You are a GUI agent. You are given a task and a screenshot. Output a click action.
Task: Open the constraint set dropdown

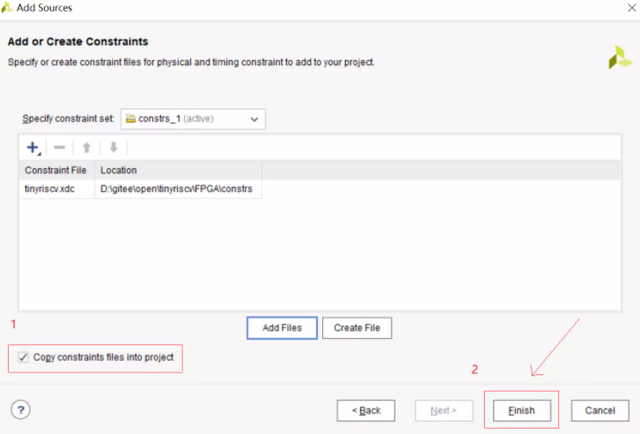pos(193,119)
